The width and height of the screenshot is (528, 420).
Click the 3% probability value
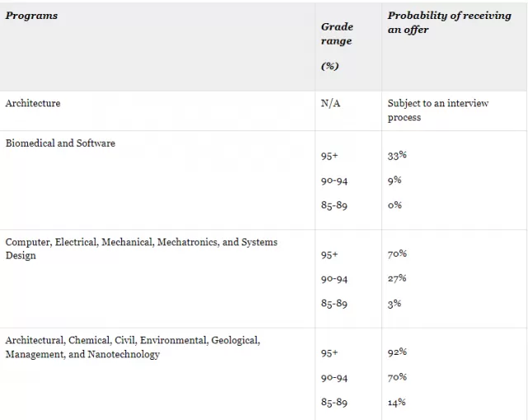pyautogui.click(x=394, y=304)
